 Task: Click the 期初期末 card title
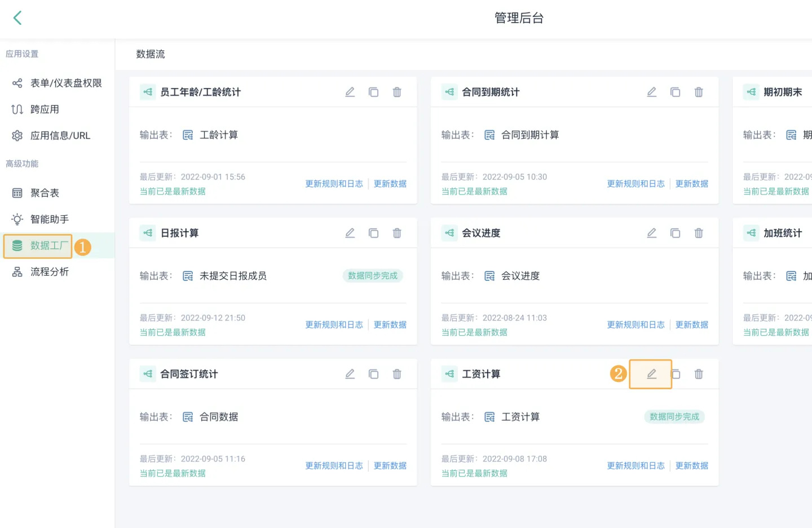(783, 92)
